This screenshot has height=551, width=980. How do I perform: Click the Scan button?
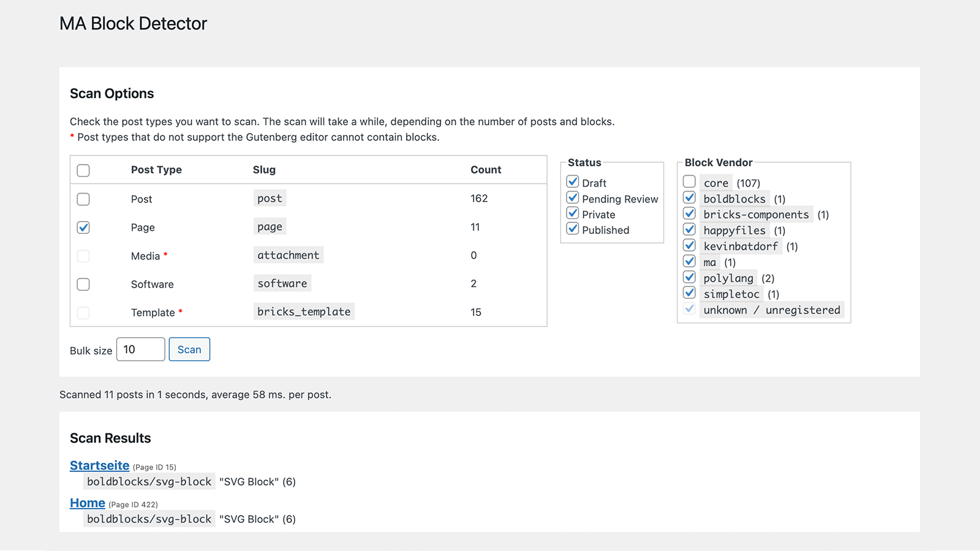point(189,350)
